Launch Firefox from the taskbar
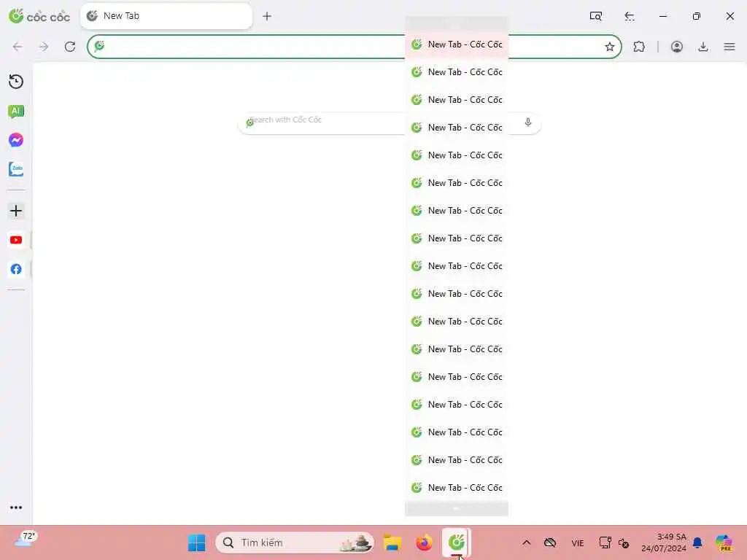Viewport: 747px width, 560px height. pyautogui.click(x=424, y=542)
